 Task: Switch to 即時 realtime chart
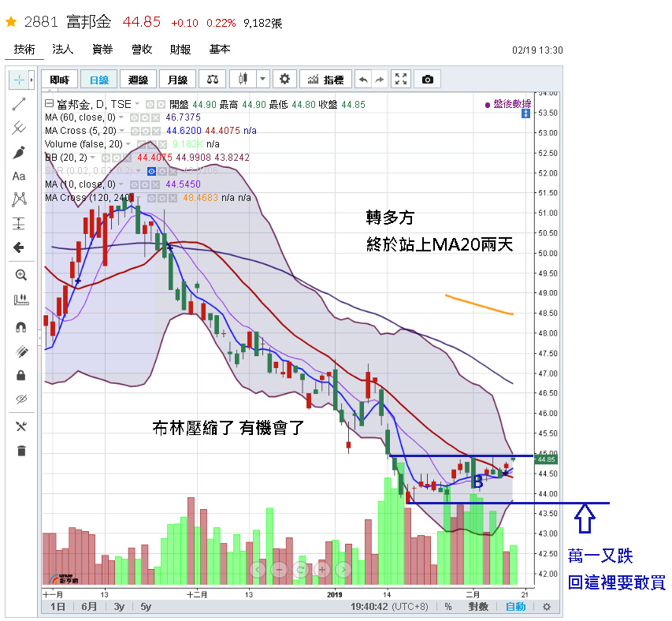pos(60,80)
